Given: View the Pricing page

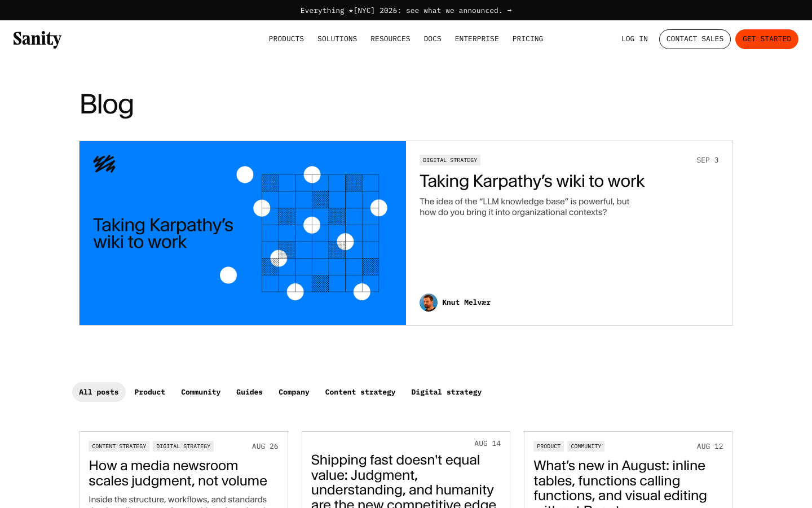Looking at the screenshot, I should point(528,39).
